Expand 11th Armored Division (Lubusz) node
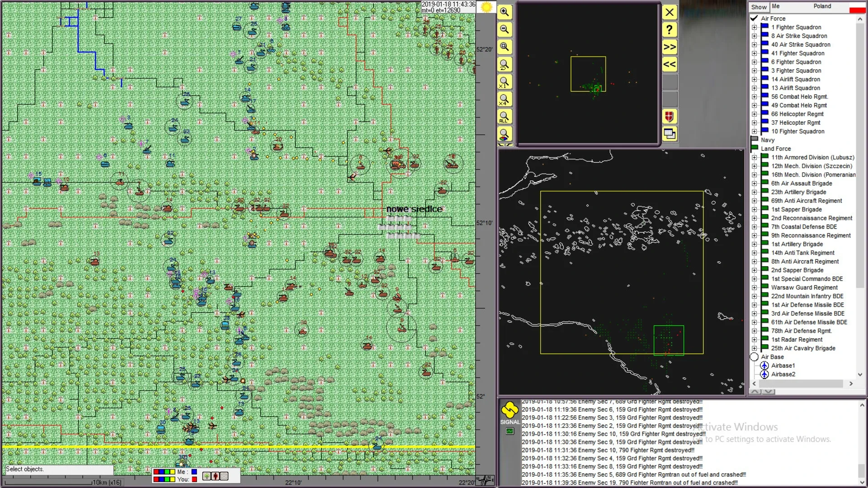This screenshot has height=488, width=868. pos(754,158)
